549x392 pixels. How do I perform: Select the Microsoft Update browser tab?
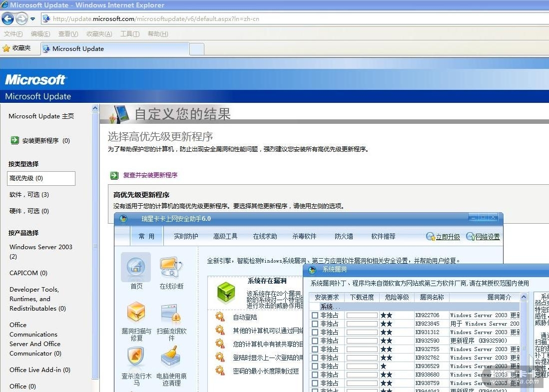click(115, 48)
